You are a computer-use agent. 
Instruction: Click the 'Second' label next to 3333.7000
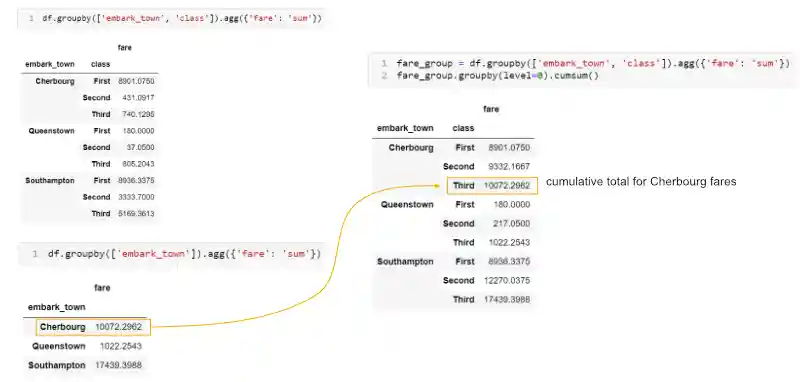point(96,197)
